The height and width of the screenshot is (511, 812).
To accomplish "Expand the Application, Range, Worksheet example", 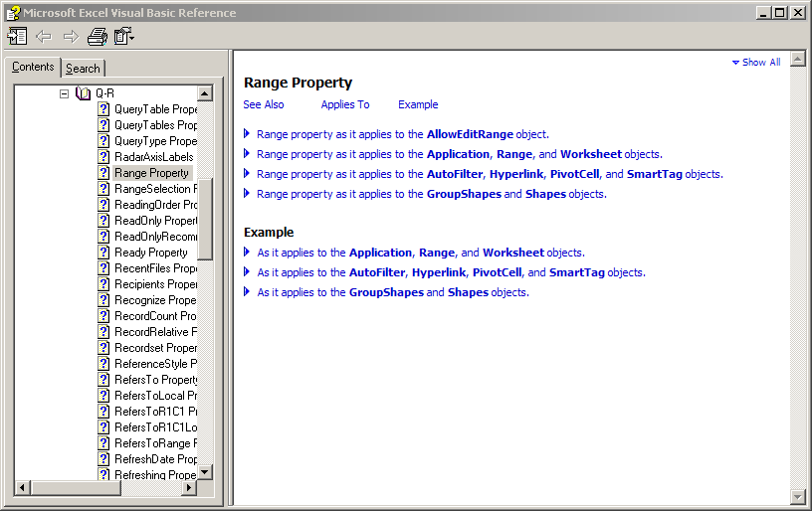I will click(247, 252).
